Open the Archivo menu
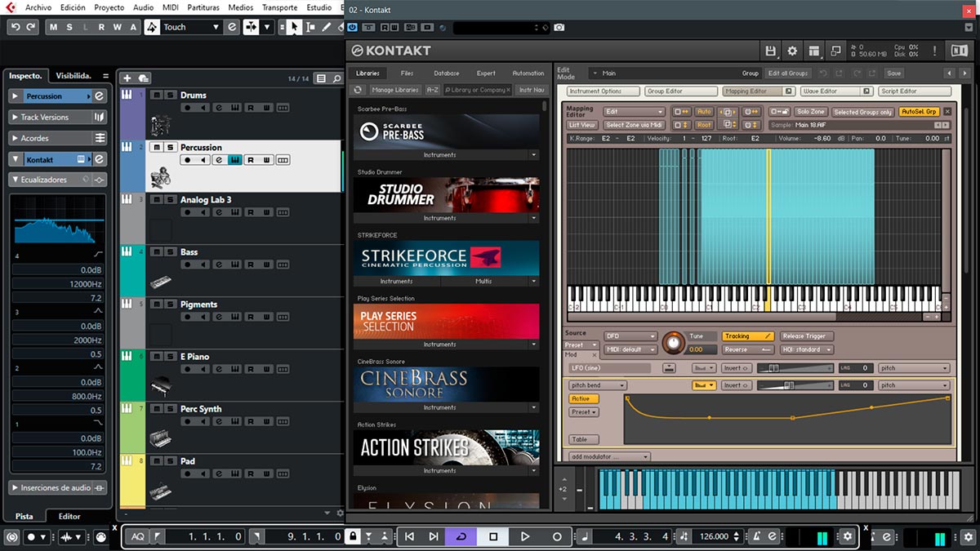Viewport: 980px width, 551px height. pos(38,7)
